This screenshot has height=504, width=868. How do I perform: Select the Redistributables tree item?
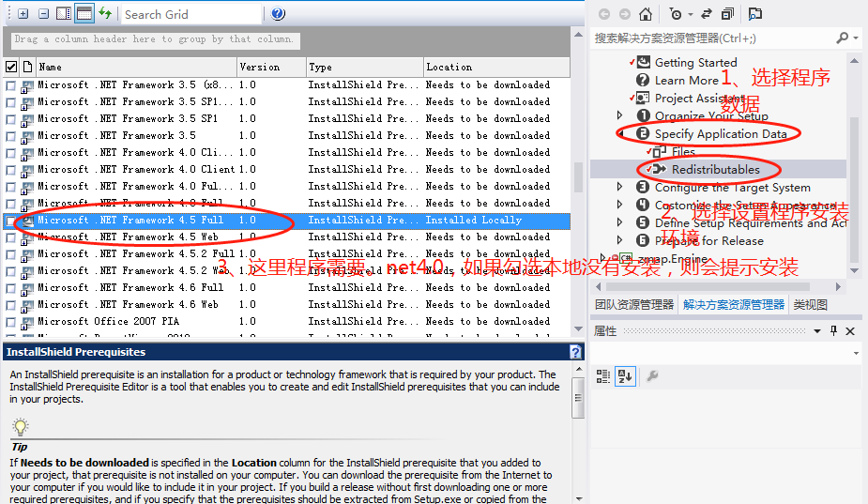point(715,170)
